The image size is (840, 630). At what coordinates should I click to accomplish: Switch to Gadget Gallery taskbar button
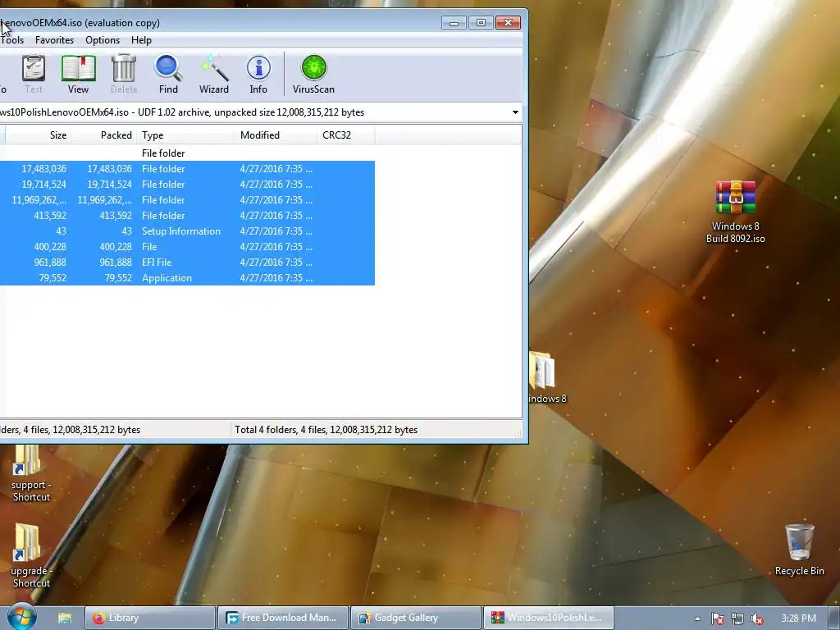click(x=416, y=619)
